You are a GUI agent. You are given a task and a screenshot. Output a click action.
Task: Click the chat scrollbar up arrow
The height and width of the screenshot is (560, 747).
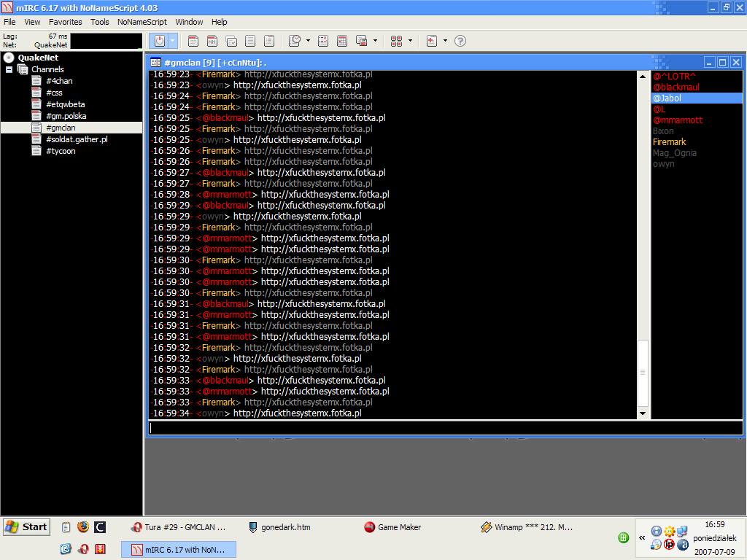click(643, 77)
